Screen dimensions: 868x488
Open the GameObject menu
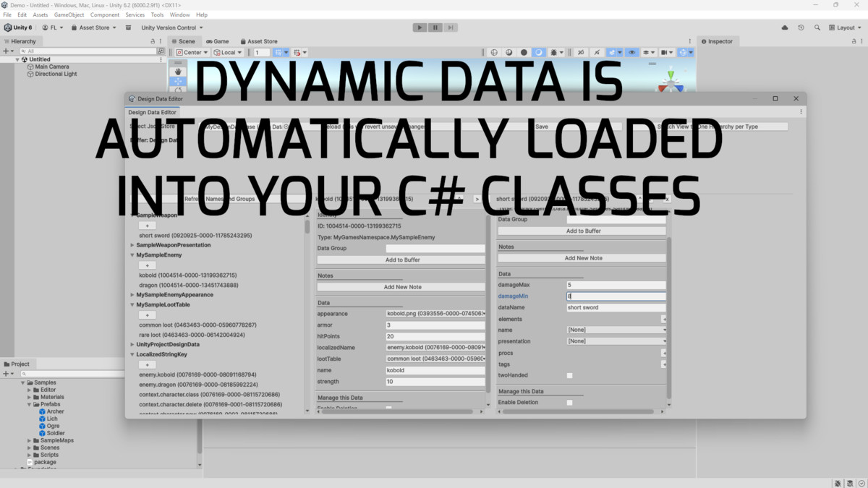pos(69,14)
